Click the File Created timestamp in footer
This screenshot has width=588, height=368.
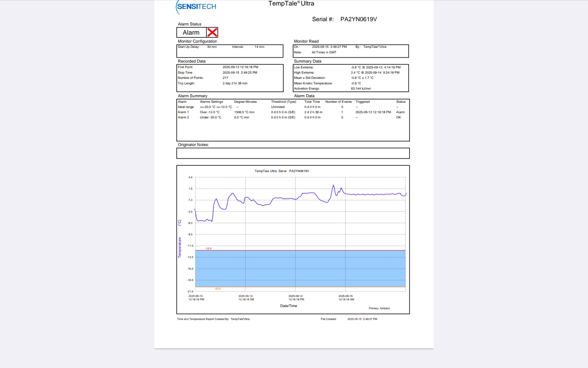click(362, 319)
